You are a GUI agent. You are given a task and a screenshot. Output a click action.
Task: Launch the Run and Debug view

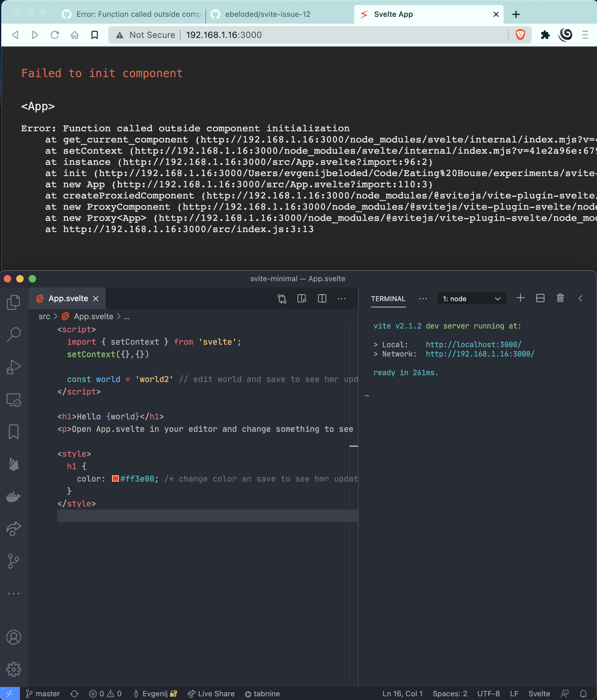click(13, 366)
